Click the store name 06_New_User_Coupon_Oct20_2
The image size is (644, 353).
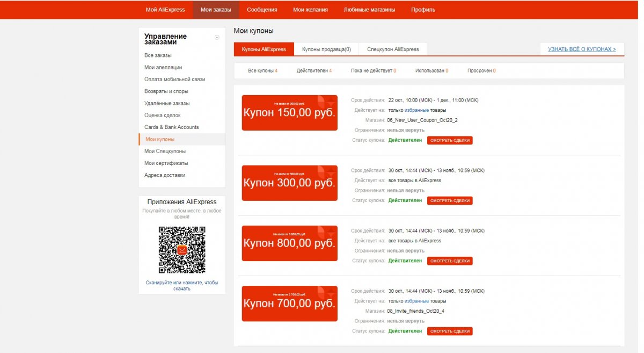422,120
